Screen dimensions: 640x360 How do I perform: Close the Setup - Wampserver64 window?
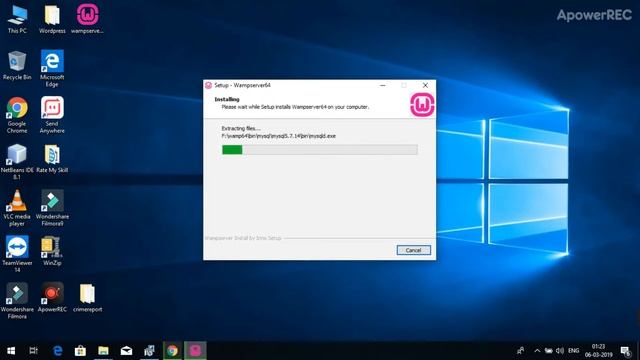(x=425, y=85)
